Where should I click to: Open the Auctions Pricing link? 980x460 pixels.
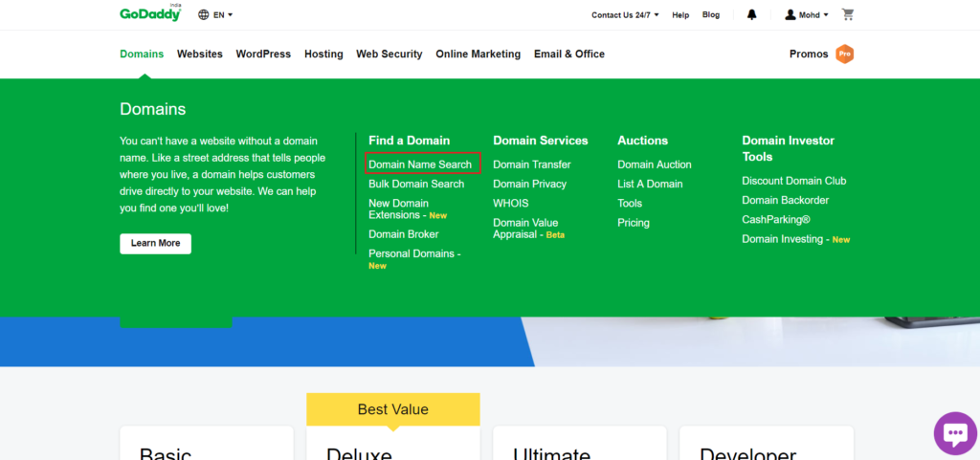pyautogui.click(x=634, y=223)
